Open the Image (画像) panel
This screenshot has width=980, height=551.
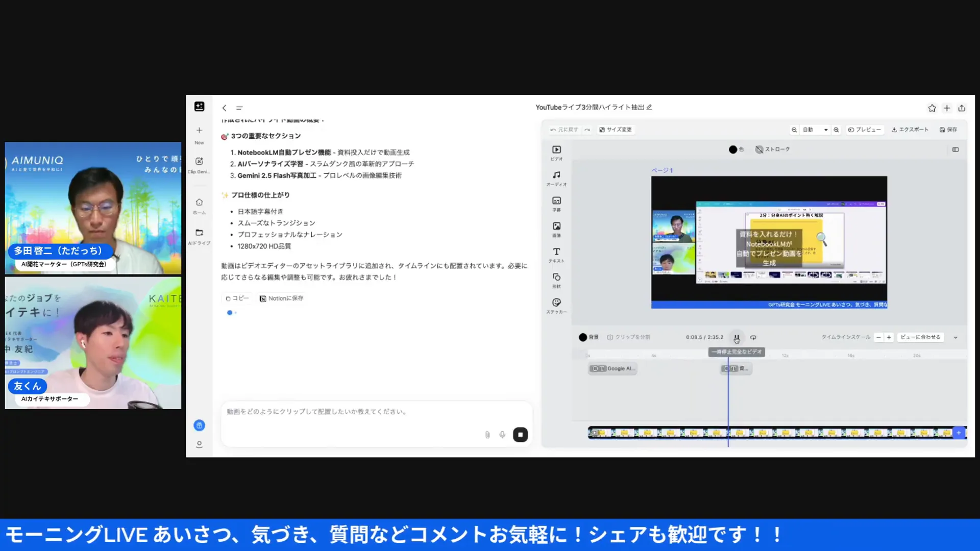[x=556, y=230]
